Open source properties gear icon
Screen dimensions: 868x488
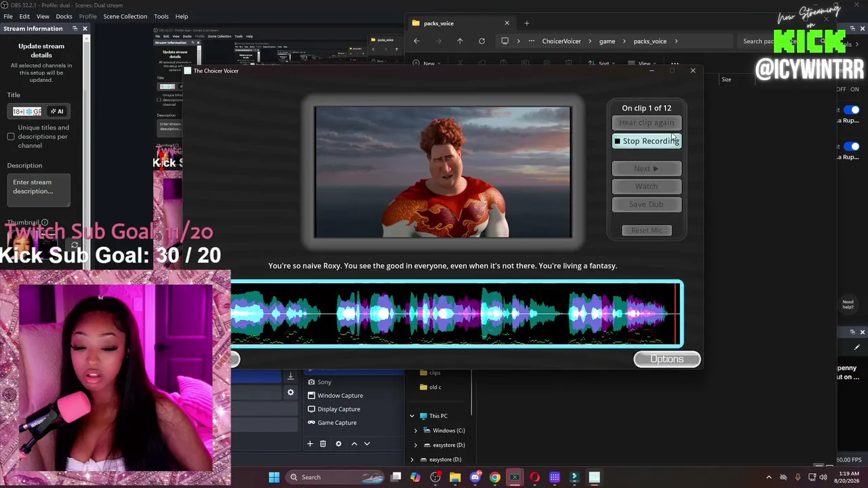pyautogui.click(x=338, y=444)
